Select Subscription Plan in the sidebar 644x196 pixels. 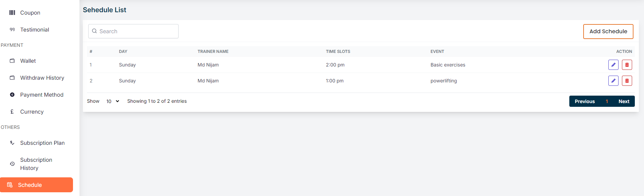pos(42,143)
